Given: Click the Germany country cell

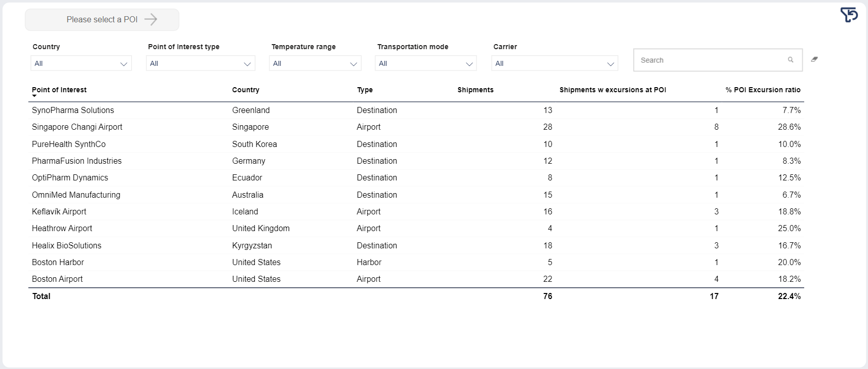Looking at the screenshot, I should pos(249,161).
